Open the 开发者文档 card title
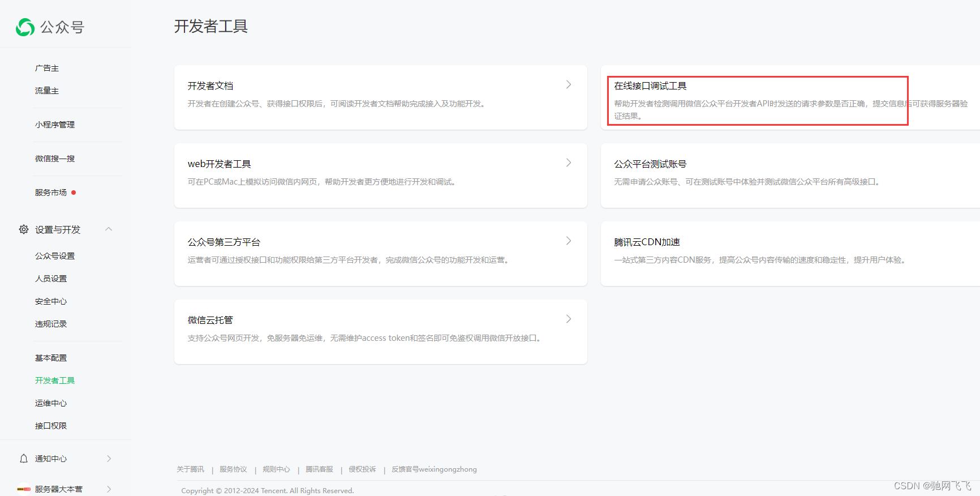Viewport: 980px width, 496px height. pos(210,85)
